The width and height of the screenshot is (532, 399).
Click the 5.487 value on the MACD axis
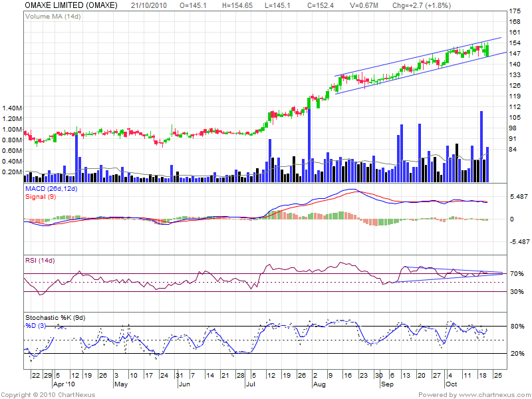[518, 198]
